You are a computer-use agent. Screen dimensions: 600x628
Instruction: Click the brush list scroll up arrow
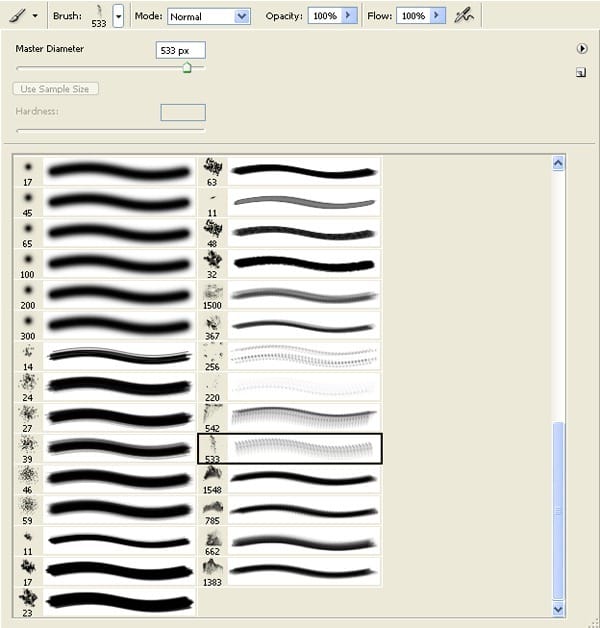pos(558,163)
